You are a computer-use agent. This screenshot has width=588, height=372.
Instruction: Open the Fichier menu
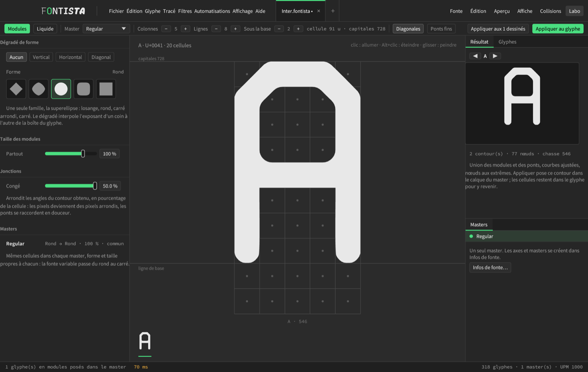116,11
